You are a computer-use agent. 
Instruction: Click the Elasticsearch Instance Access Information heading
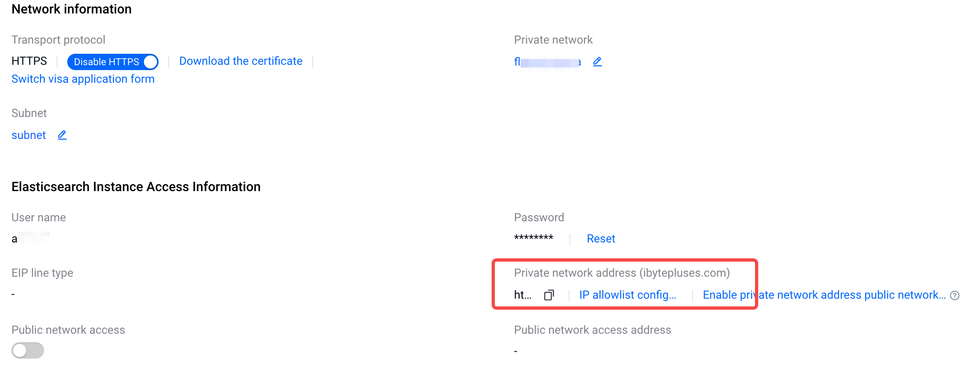(136, 187)
